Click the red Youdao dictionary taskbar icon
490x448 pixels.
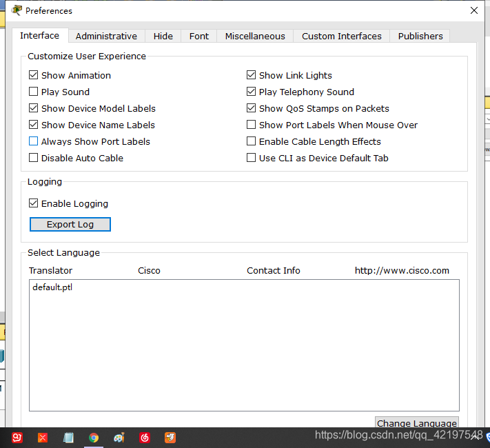[17, 438]
